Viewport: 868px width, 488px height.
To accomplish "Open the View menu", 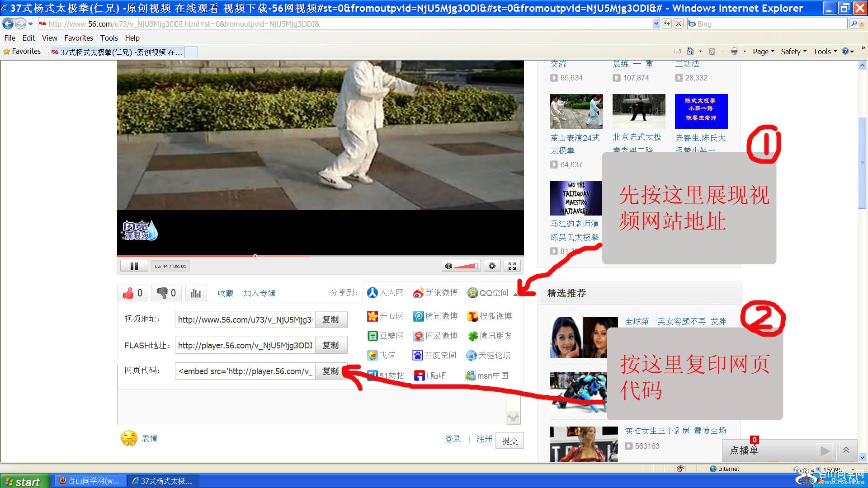I will pos(49,38).
